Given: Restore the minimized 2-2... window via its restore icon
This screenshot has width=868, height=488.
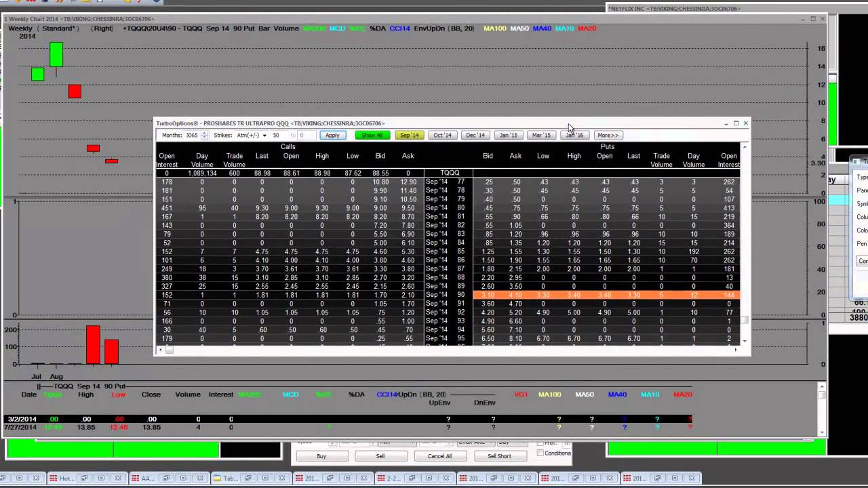Looking at the screenshot, I should coord(412,478).
